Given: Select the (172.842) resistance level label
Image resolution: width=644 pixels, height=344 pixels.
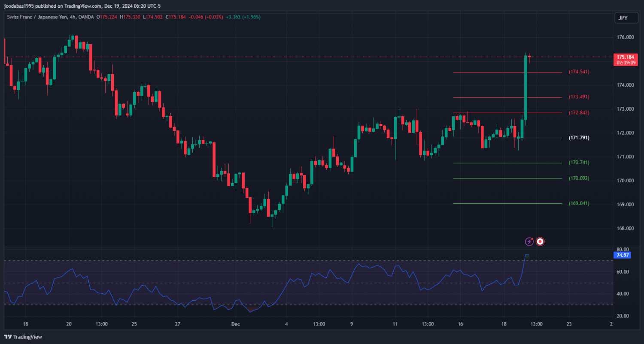Looking at the screenshot, I should point(579,113).
